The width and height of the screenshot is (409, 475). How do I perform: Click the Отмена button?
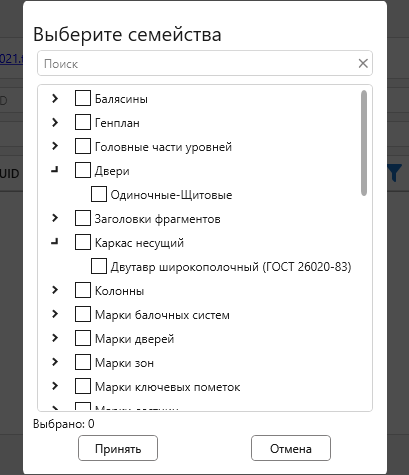(x=291, y=448)
